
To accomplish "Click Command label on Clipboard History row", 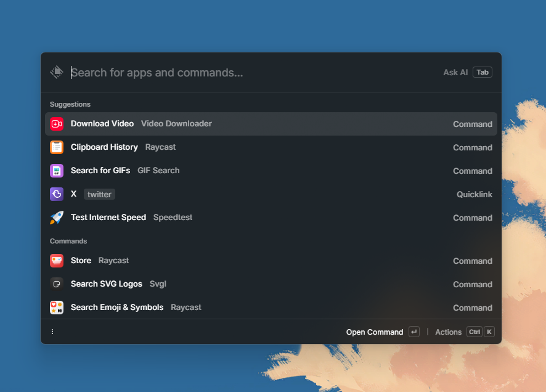I will 473,147.
